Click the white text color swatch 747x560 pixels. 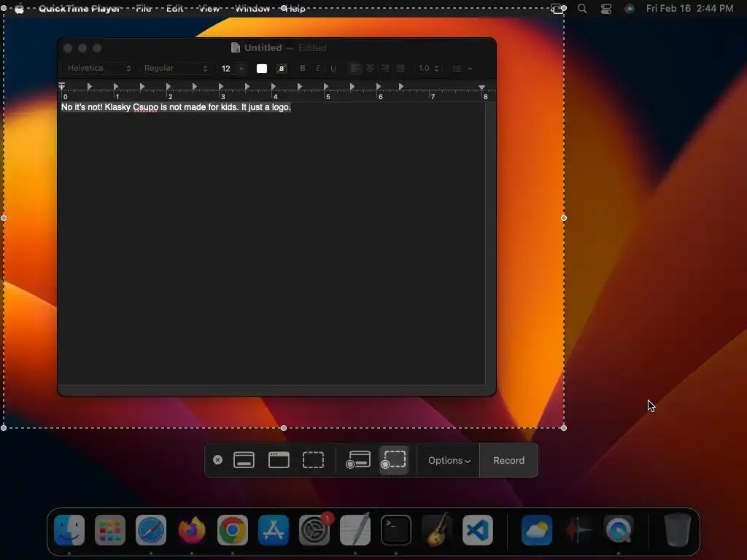[x=262, y=69]
